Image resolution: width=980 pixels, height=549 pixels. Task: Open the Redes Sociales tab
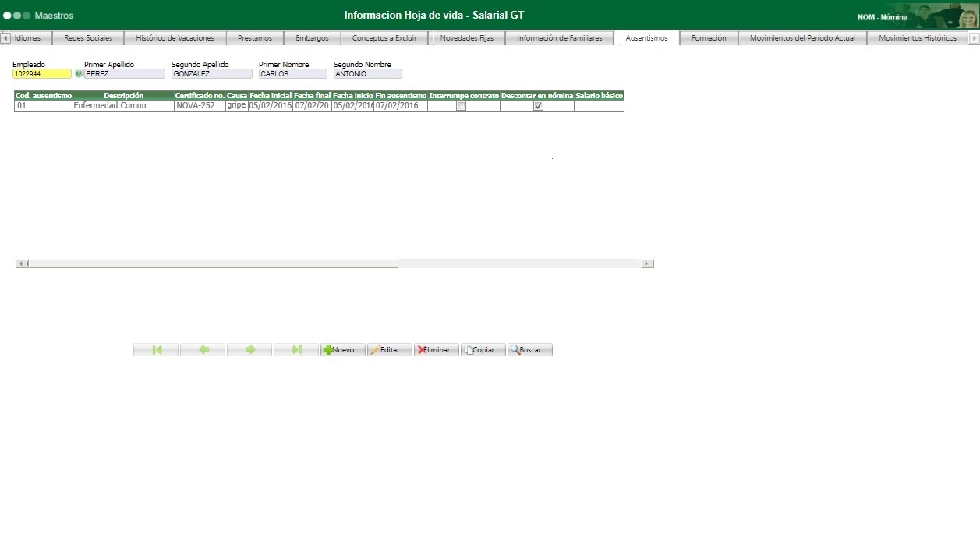tap(88, 38)
